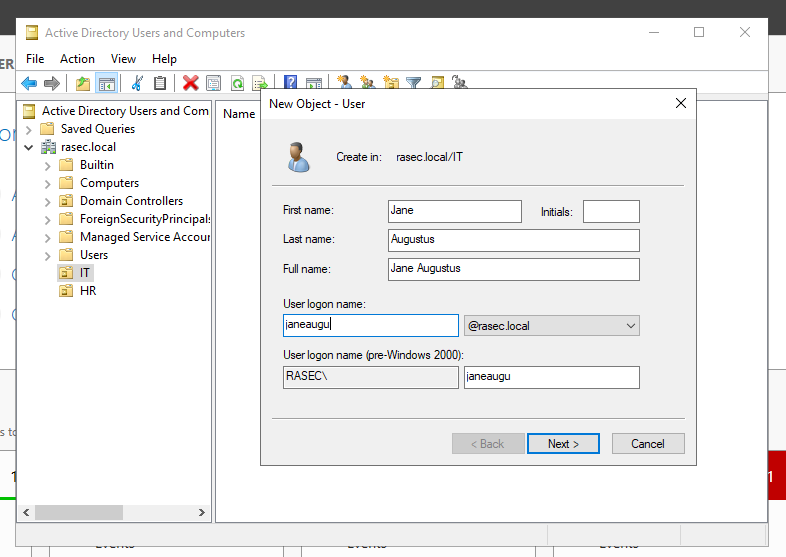Click the blue Help question mark icon

(x=290, y=82)
